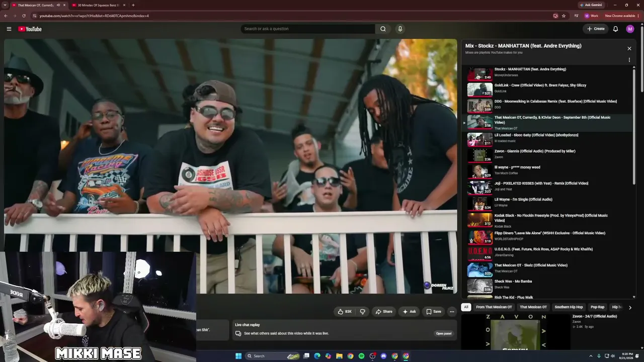This screenshot has height=362, width=644.
Task: Select the All filter chip
Action: coord(466,307)
